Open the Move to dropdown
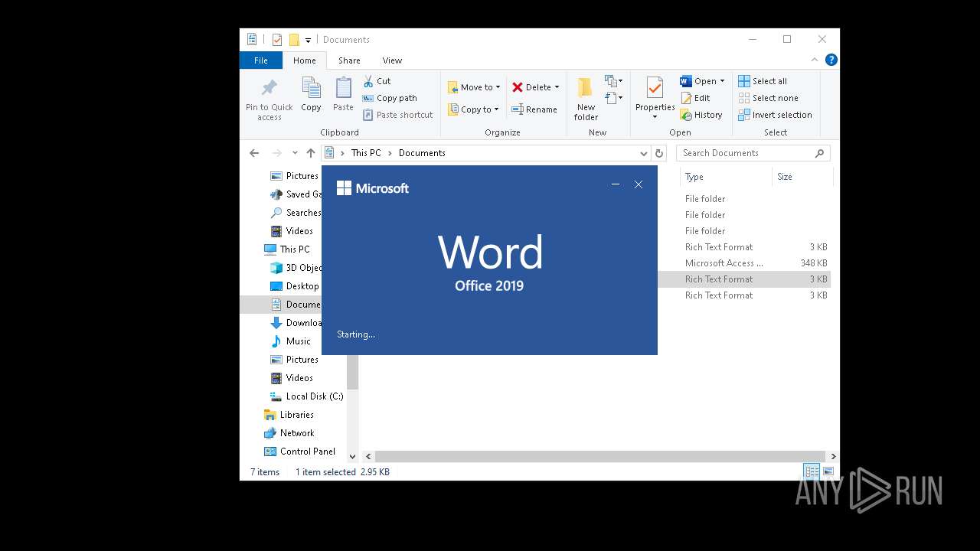Image resolution: width=980 pixels, height=551 pixels. pyautogui.click(x=474, y=87)
